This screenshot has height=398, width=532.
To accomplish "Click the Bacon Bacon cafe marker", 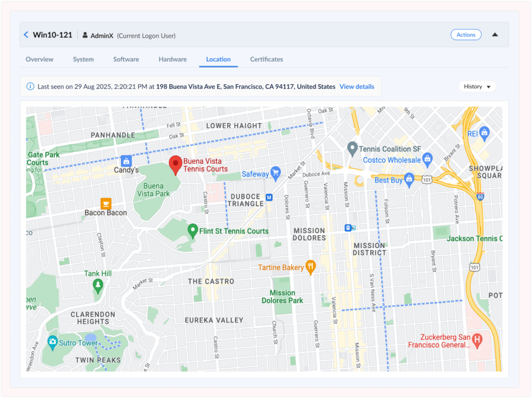I will pos(106,203).
